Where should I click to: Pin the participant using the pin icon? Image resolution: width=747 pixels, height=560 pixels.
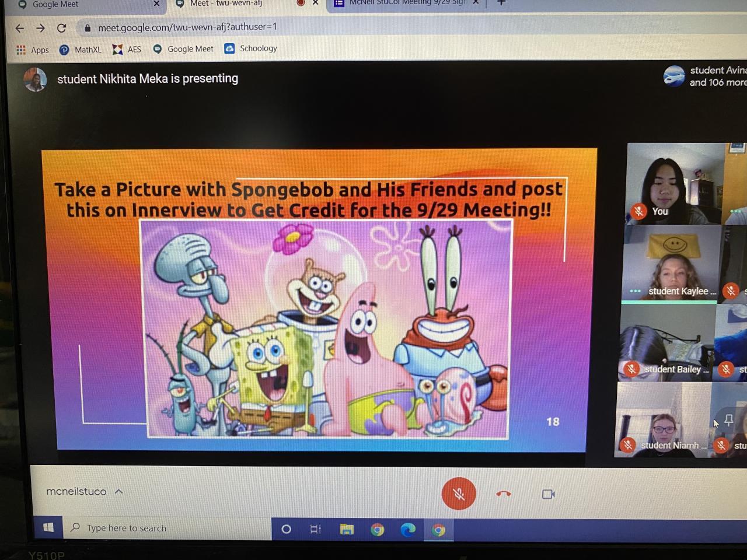(x=729, y=420)
